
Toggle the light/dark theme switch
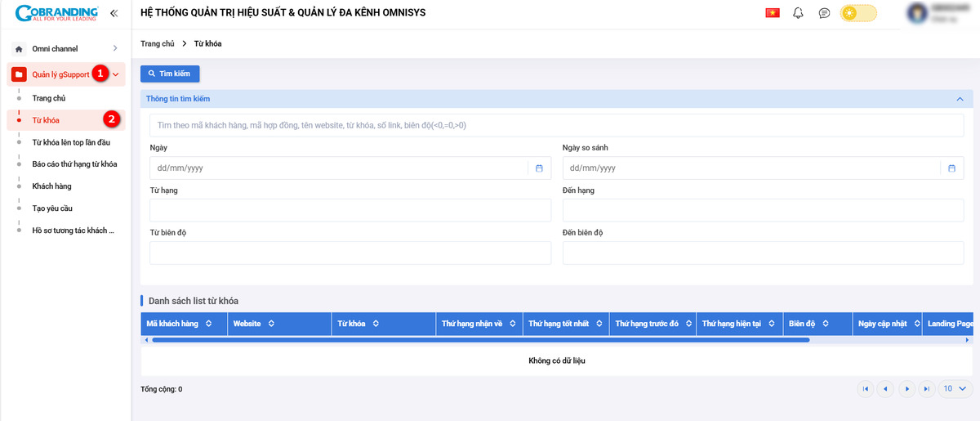tap(858, 13)
